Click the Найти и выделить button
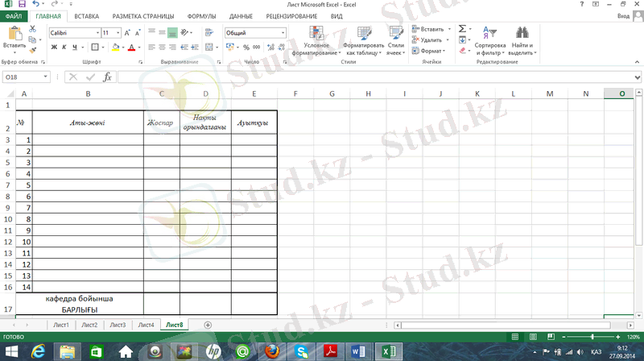The image size is (644, 361). click(x=522, y=40)
